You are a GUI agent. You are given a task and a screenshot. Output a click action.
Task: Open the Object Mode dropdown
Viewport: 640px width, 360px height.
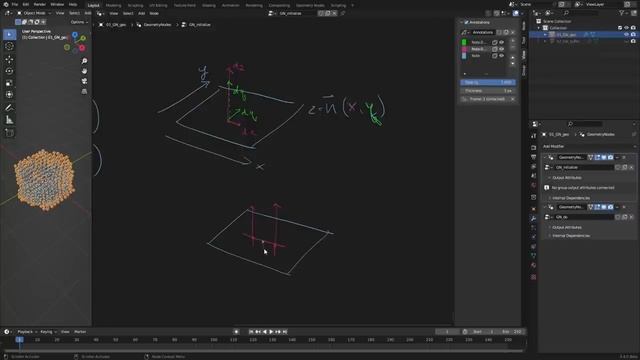(x=33, y=13)
